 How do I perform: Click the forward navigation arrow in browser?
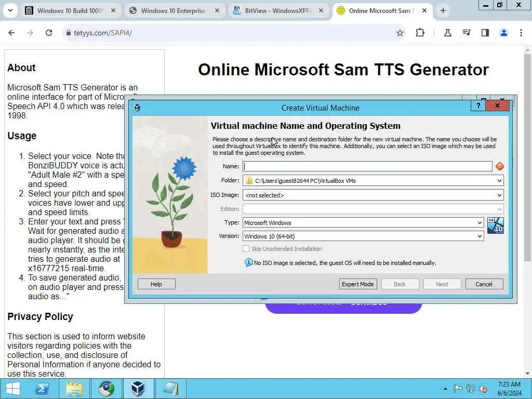pyautogui.click(x=30, y=33)
